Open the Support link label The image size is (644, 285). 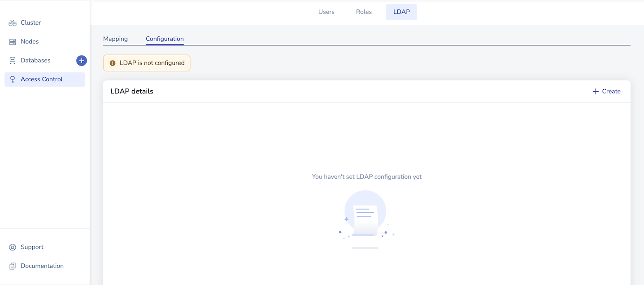pos(32,247)
